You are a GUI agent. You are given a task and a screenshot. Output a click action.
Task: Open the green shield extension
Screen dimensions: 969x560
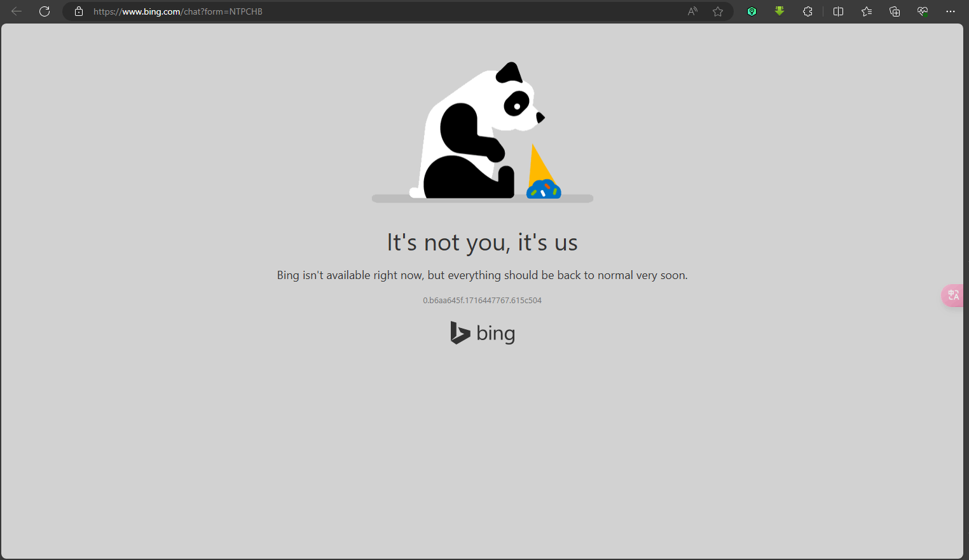[x=752, y=11]
